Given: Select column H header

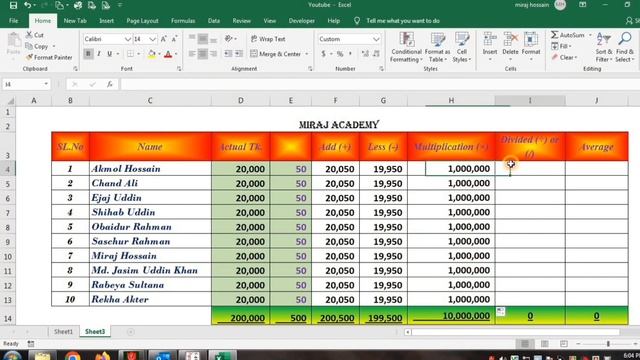Looking at the screenshot, I should [x=451, y=100].
